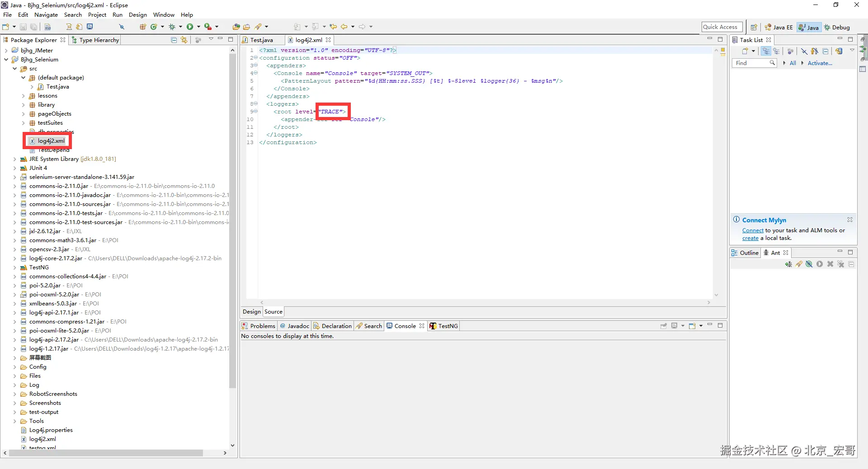Click the green Run toolbar button
The width and height of the screenshot is (868, 469).
(190, 27)
